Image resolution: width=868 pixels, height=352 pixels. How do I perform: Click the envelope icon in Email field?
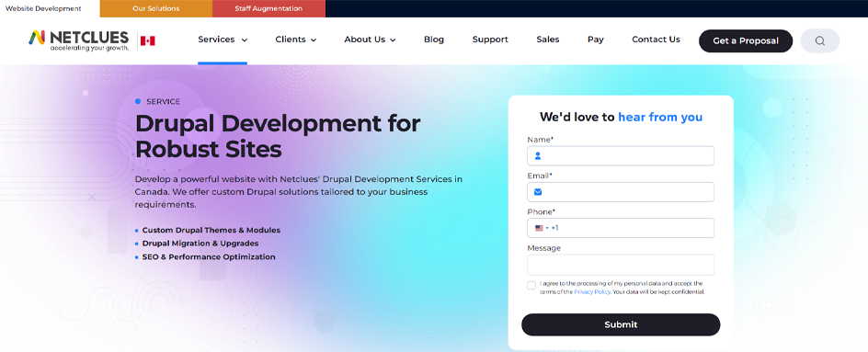pyautogui.click(x=538, y=192)
